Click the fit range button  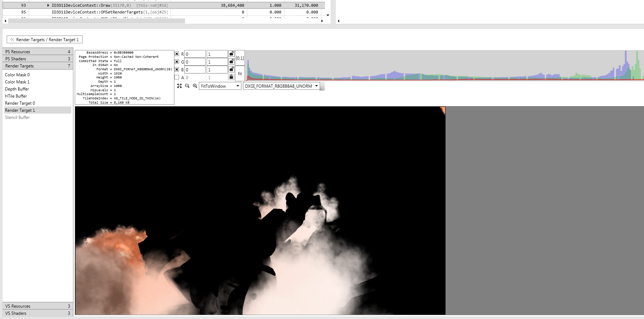(240, 74)
